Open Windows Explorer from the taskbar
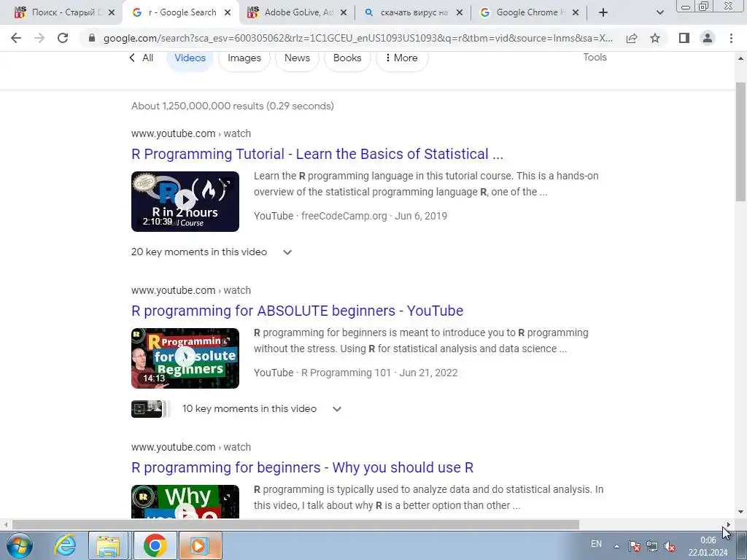This screenshot has width=747, height=560. tap(108, 545)
